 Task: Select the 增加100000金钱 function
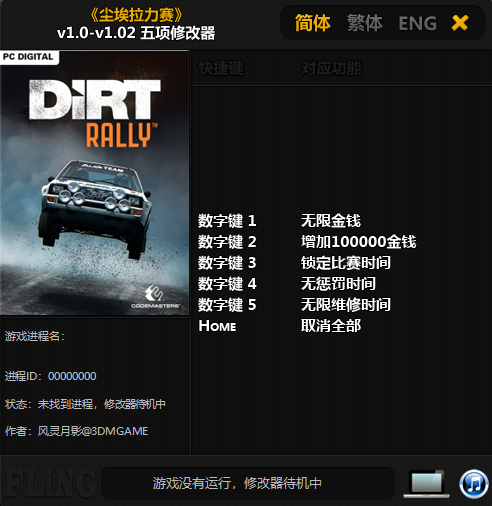click(359, 242)
